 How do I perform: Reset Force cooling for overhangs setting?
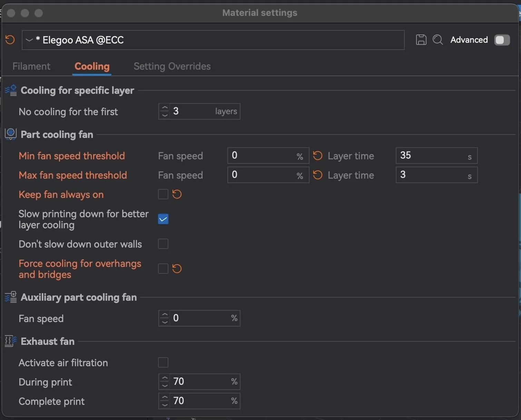[177, 269]
